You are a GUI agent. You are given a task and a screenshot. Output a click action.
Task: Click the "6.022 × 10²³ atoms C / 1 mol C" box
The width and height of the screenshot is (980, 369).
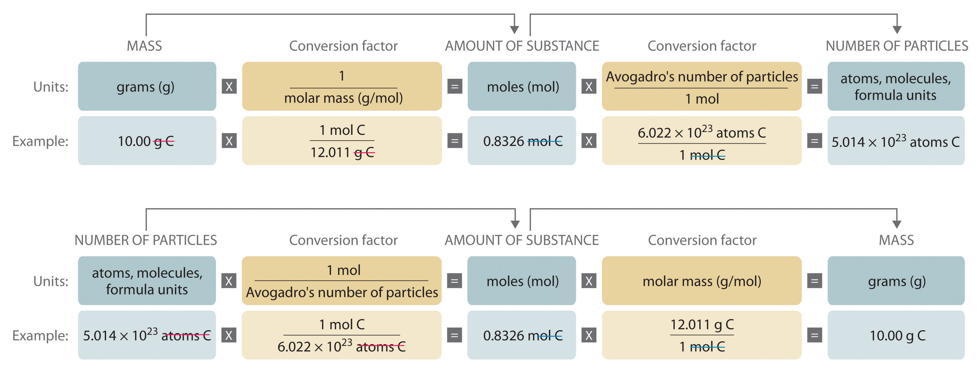tap(702, 141)
